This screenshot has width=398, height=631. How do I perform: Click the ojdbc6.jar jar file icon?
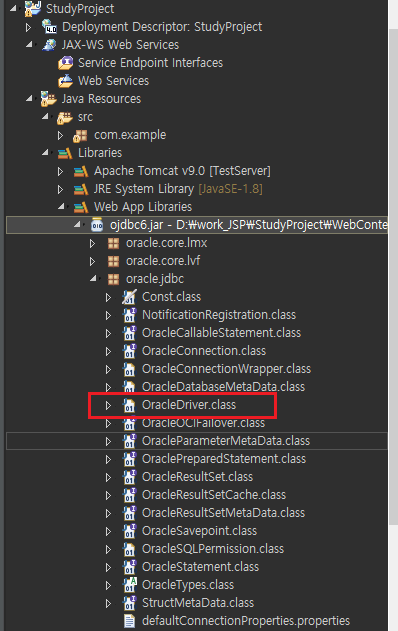(x=97, y=225)
